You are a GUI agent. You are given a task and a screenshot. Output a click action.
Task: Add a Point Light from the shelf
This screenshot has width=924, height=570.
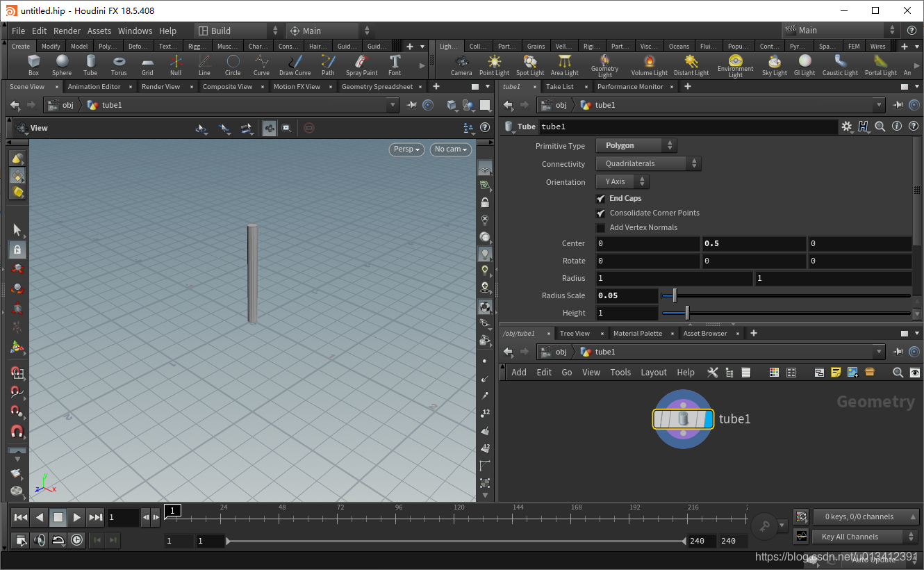494,65
